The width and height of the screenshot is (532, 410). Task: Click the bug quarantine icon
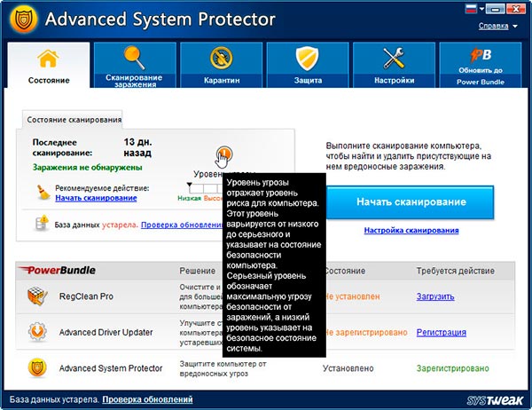point(221,58)
